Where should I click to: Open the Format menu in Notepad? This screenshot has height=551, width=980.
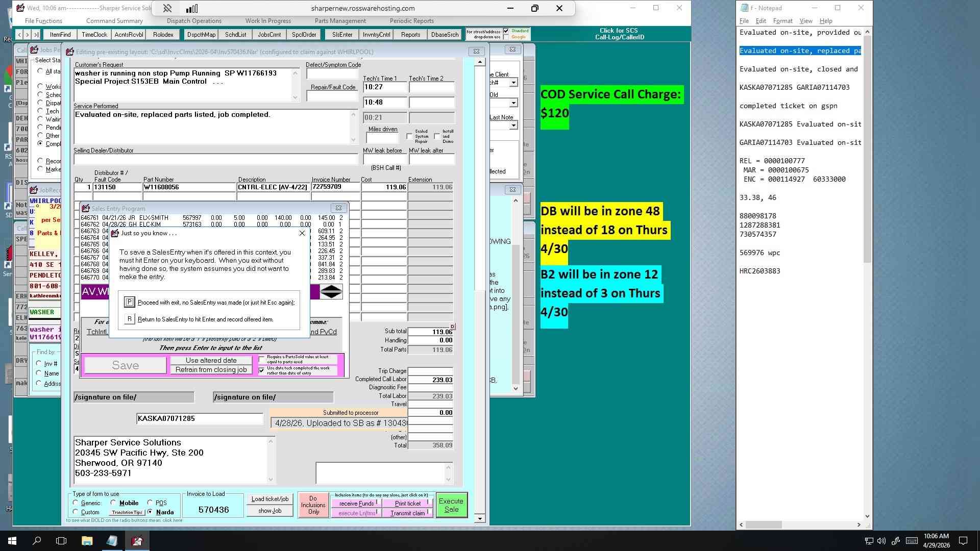click(x=782, y=21)
